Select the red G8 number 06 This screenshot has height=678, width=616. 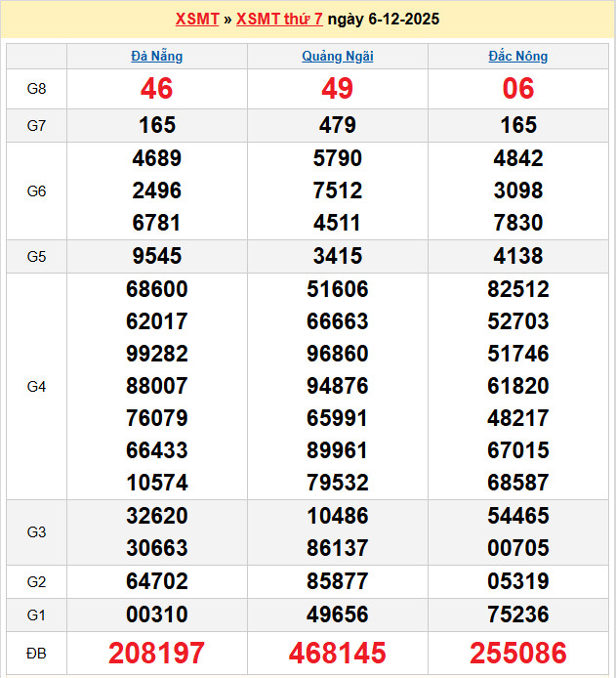point(517,89)
